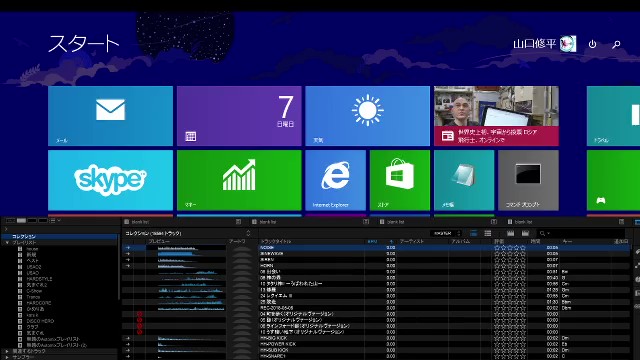Image resolution: width=640 pixels, height=360 pixels.
Task: Switch to artwork list view icon
Action: point(473,233)
